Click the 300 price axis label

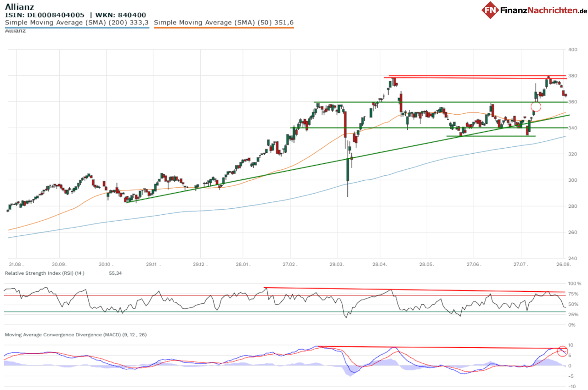pyautogui.click(x=573, y=180)
